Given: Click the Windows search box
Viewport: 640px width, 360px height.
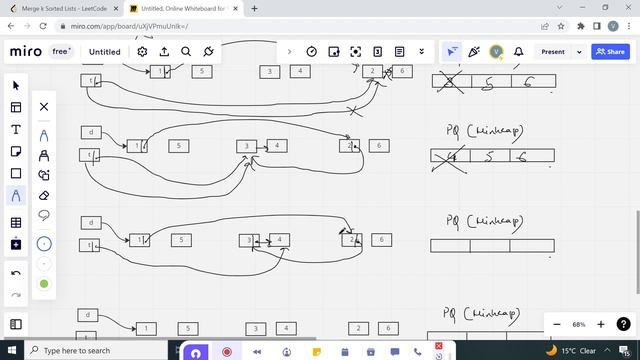Looking at the screenshot, I should 96,351.
